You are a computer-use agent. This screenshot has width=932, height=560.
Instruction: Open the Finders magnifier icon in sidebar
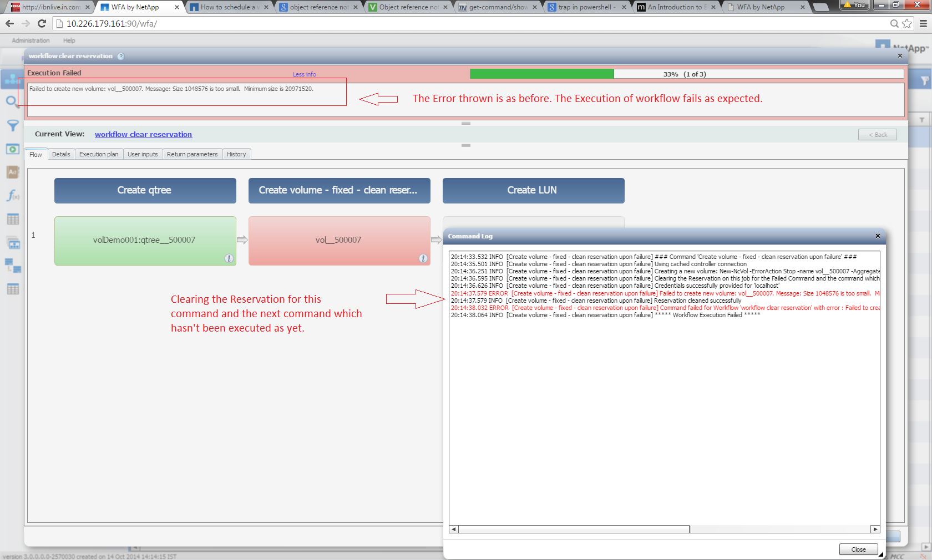pos(12,101)
